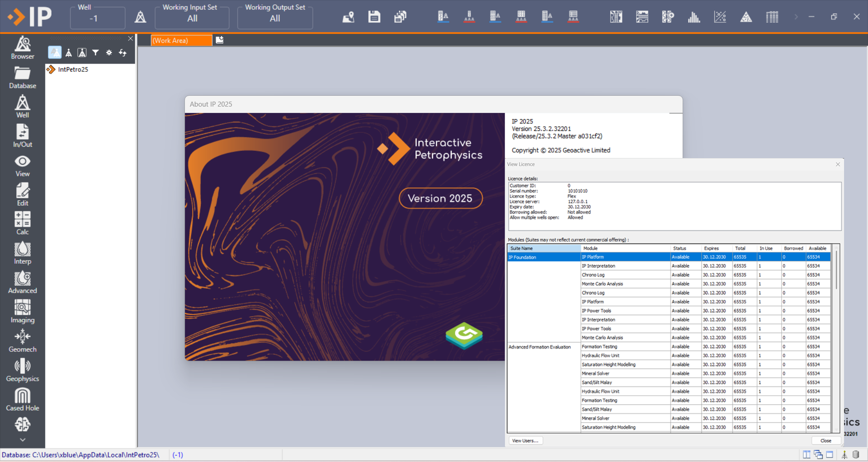Viewport: 868px width, 462px height.
Task: Open the Browser sidebar panel
Action: tap(23, 48)
